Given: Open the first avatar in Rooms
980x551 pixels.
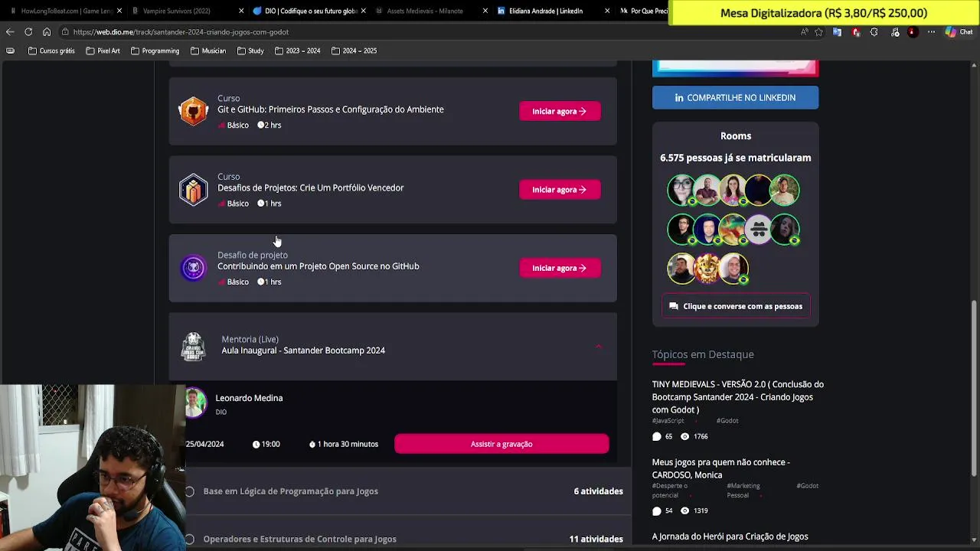Looking at the screenshot, I should pyautogui.click(x=681, y=190).
